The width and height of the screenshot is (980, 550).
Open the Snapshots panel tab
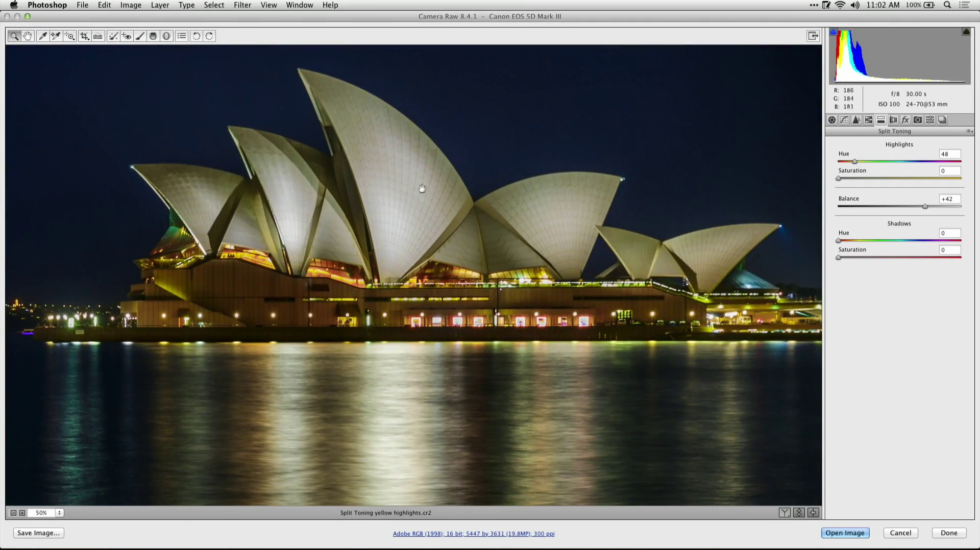(x=942, y=120)
